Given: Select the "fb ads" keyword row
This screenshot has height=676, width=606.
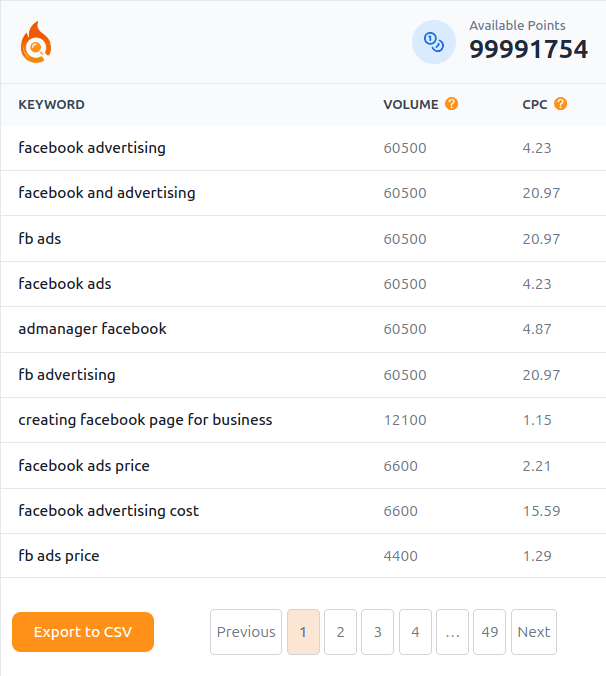Looking at the screenshot, I should coord(40,239).
